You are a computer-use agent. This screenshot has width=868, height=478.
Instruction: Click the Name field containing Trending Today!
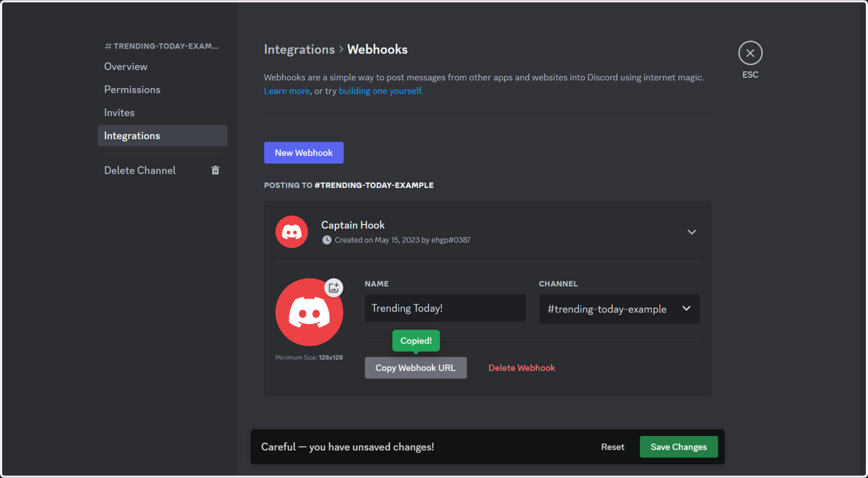pyautogui.click(x=446, y=308)
